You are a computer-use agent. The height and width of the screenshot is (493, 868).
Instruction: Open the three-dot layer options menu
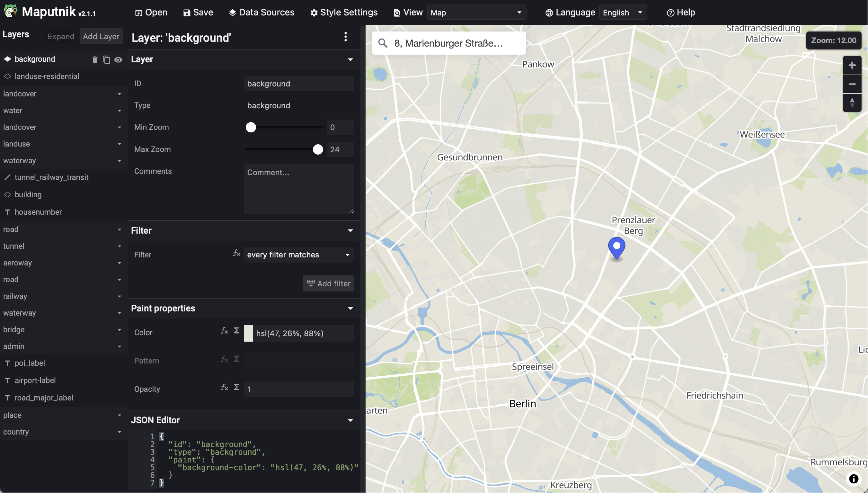coord(346,37)
